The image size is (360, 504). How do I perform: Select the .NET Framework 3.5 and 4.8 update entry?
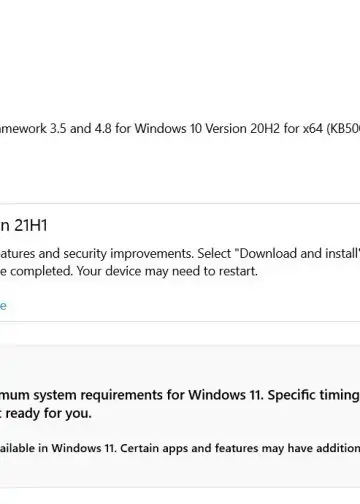(180, 128)
